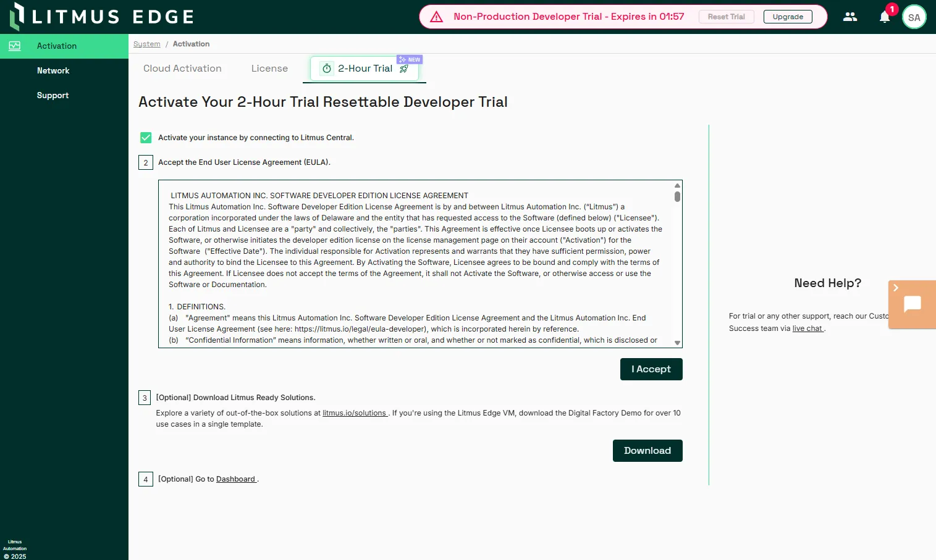Click the 'Activation' breadcrumb text

point(191,44)
